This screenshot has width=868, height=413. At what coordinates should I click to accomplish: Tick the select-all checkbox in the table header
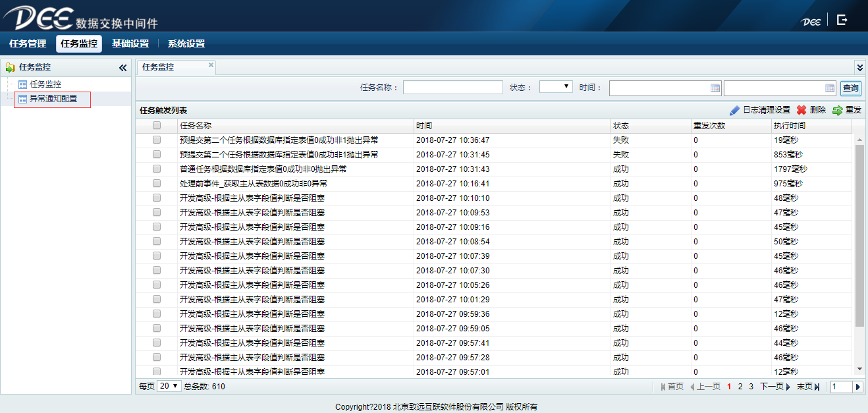click(157, 126)
